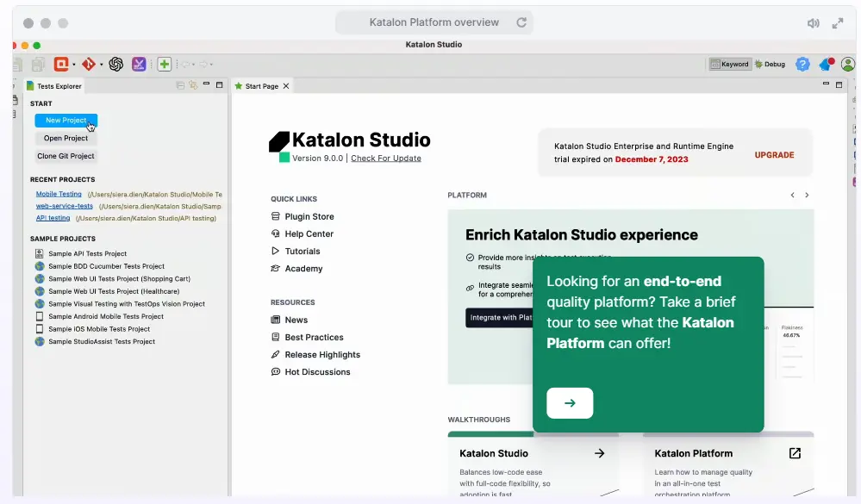The height and width of the screenshot is (504, 861).
Task: Click the New Project button
Action: [x=66, y=121]
